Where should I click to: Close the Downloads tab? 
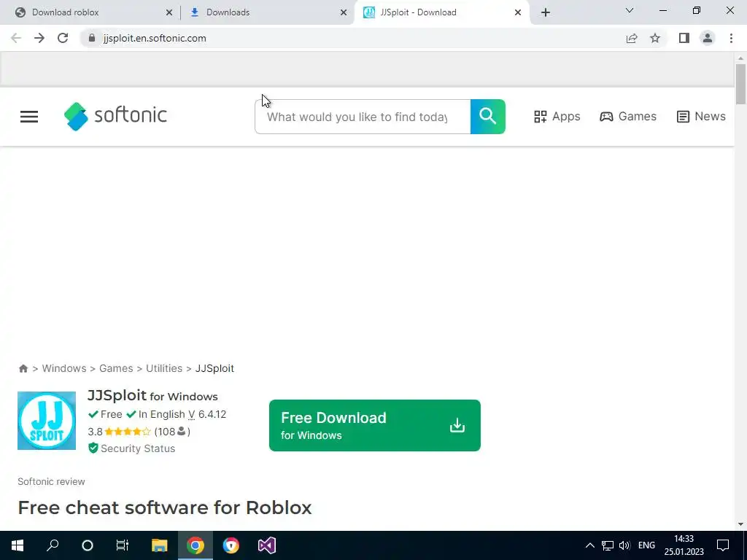coord(344,13)
